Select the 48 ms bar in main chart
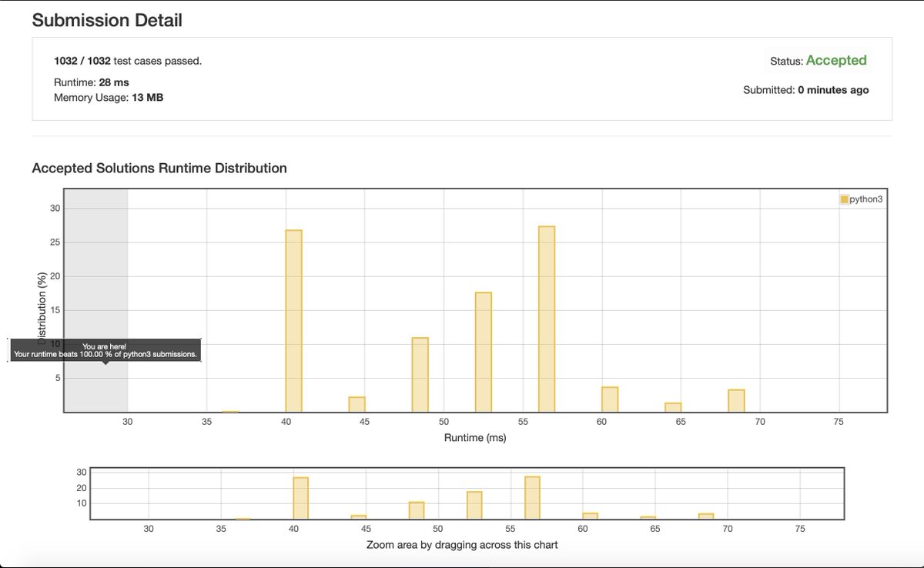This screenshot has height=568, width=924. [420, 375]
